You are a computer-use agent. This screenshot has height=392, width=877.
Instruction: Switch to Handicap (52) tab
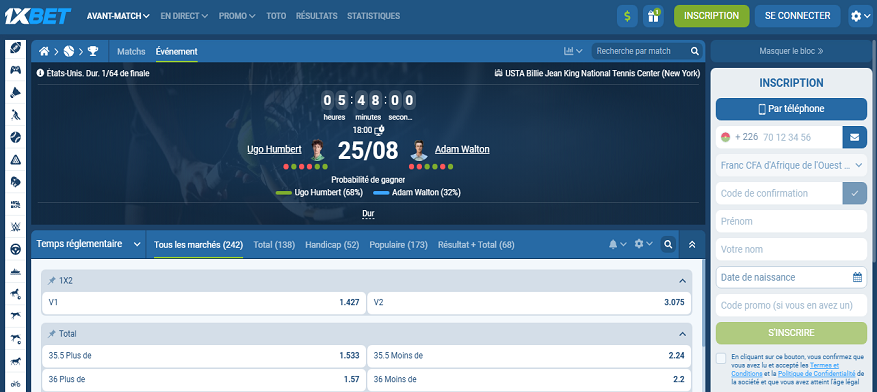click(332, 245)
